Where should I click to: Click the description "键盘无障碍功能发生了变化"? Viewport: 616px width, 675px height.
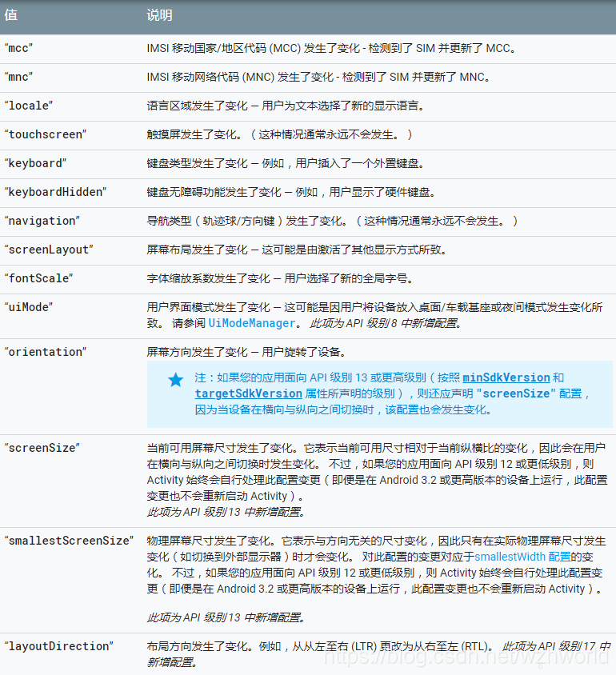[x=214, y=192]
